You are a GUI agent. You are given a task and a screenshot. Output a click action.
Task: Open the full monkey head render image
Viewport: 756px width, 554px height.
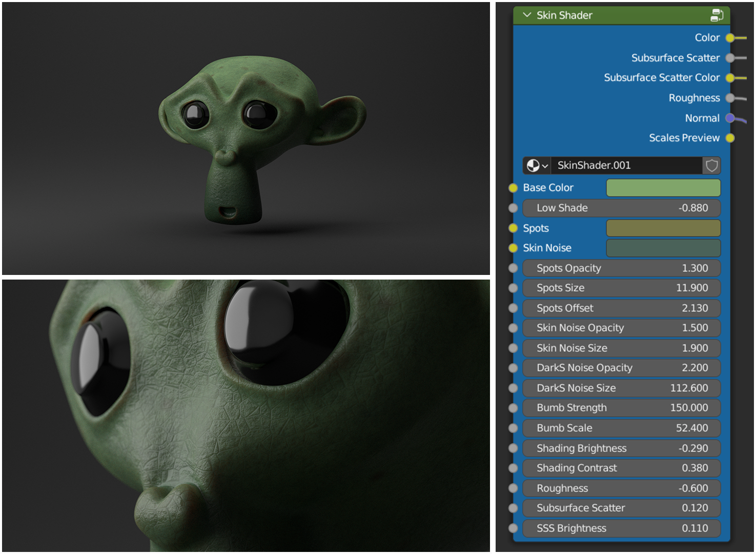click(x=246, y=138)
